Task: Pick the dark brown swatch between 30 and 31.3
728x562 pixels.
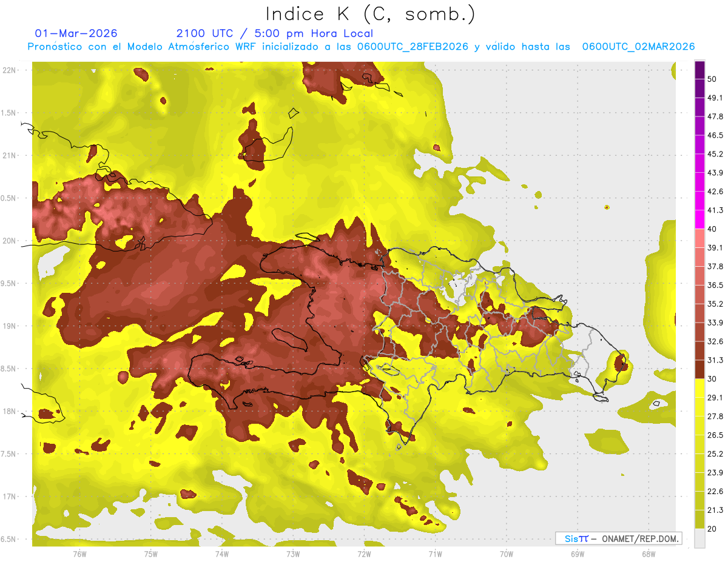Action: [699, 369]
